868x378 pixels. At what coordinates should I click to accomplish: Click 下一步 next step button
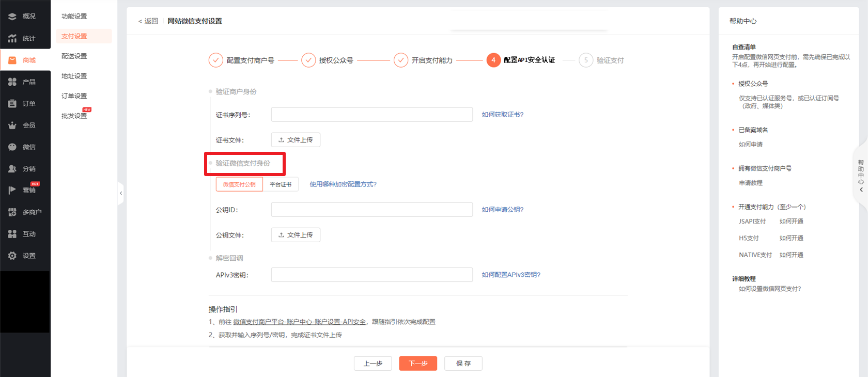point(418,364)
